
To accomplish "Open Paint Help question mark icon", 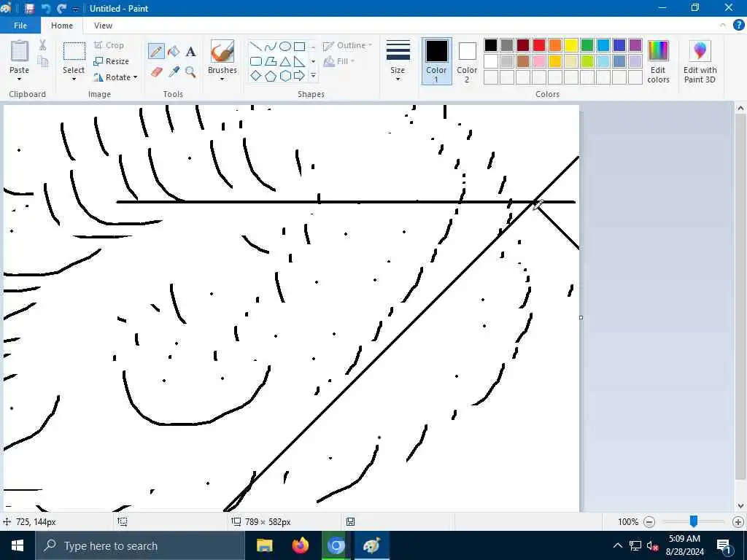I will 738,26.
